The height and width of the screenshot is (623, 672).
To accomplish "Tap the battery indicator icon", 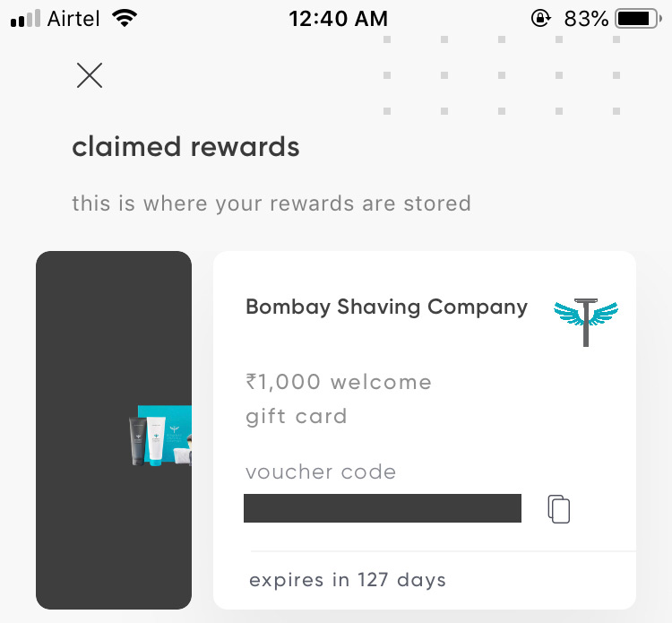I will tap(639, 19).
